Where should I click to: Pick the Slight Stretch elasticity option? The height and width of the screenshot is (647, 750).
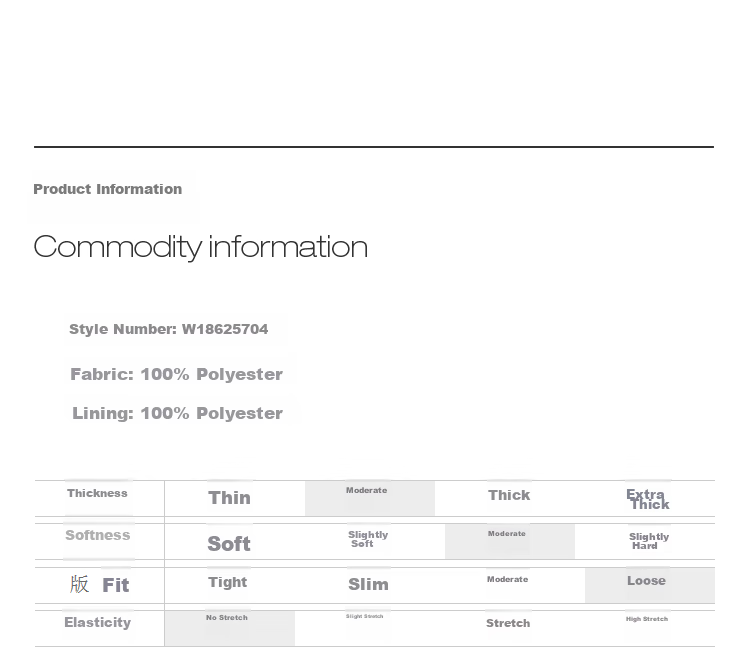tap(364, 616)
